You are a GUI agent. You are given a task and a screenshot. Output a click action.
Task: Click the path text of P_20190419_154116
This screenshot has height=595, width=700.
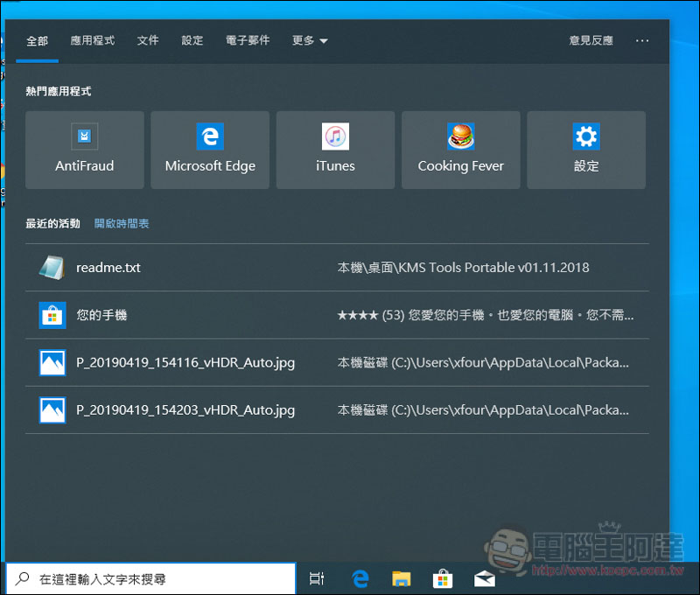(483, 362)
